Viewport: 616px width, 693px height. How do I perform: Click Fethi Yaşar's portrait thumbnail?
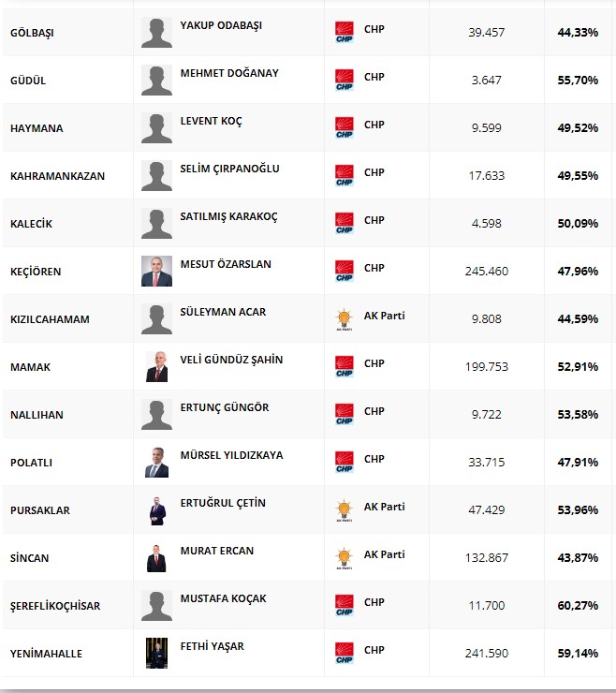click(x=156, y=653)
